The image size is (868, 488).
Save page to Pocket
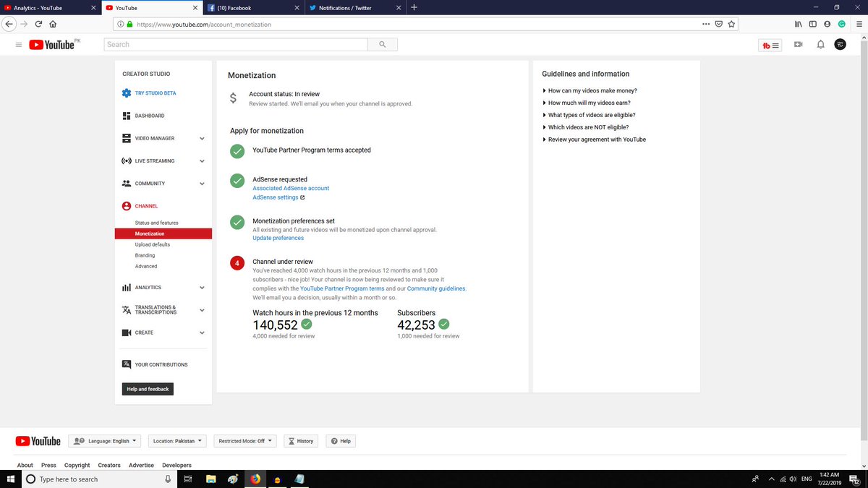click(719, 24)
